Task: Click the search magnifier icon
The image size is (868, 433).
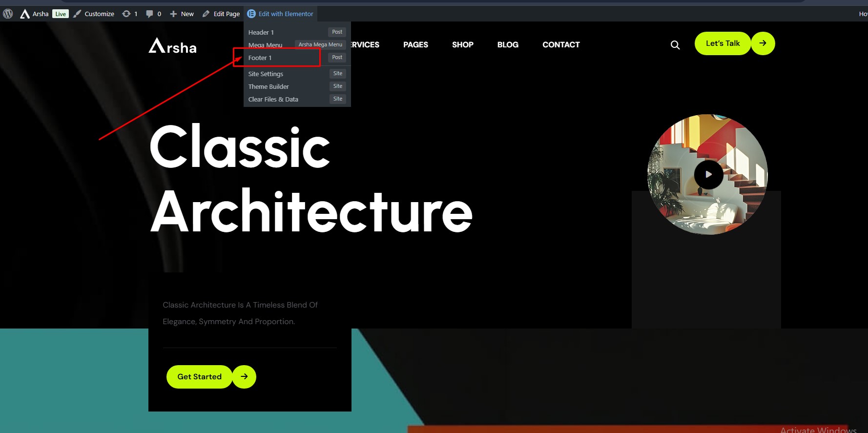Action: click(x=675, y=45)
